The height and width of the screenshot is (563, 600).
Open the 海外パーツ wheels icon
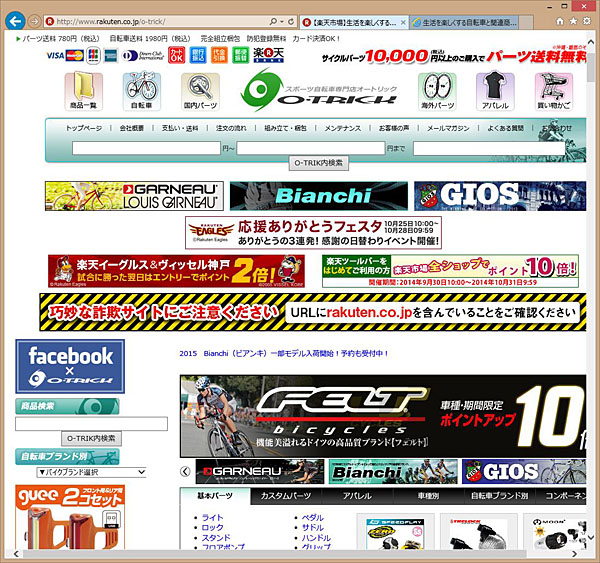(x=437, y=91)
